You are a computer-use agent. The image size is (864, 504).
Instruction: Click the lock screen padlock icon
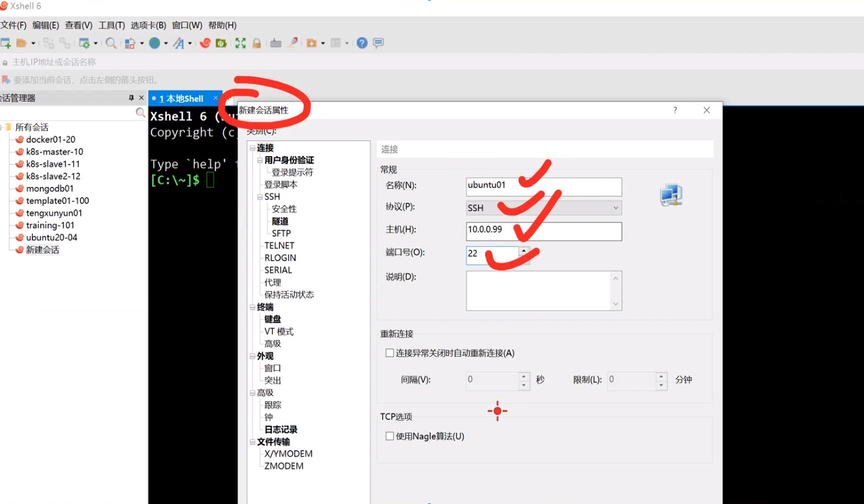[x=256, y=43]
